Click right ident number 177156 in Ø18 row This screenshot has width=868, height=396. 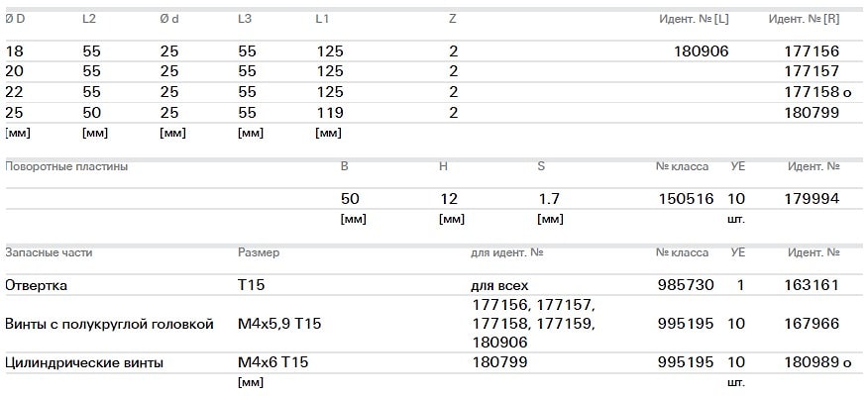[x=811, y=51]
